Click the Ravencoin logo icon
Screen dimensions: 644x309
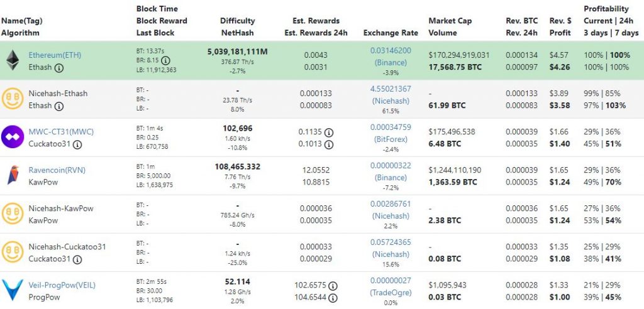(x=13, y=176)
